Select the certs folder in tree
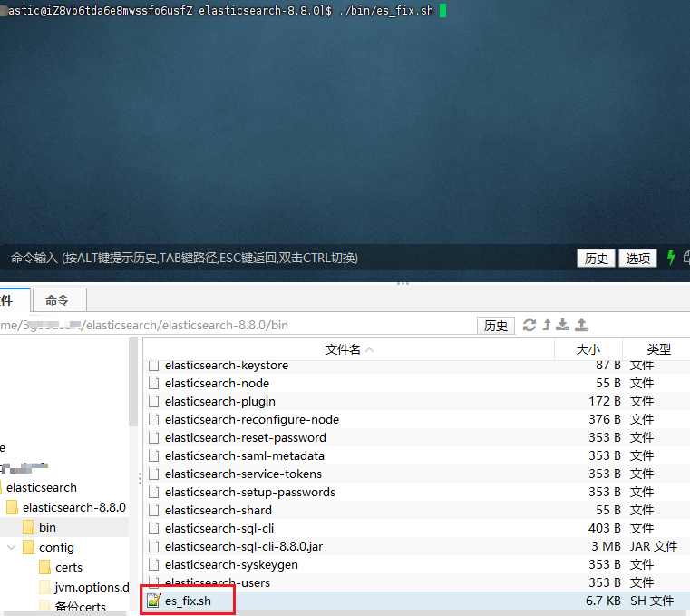Viewport: 690px width, 616px height. (69, 568)
